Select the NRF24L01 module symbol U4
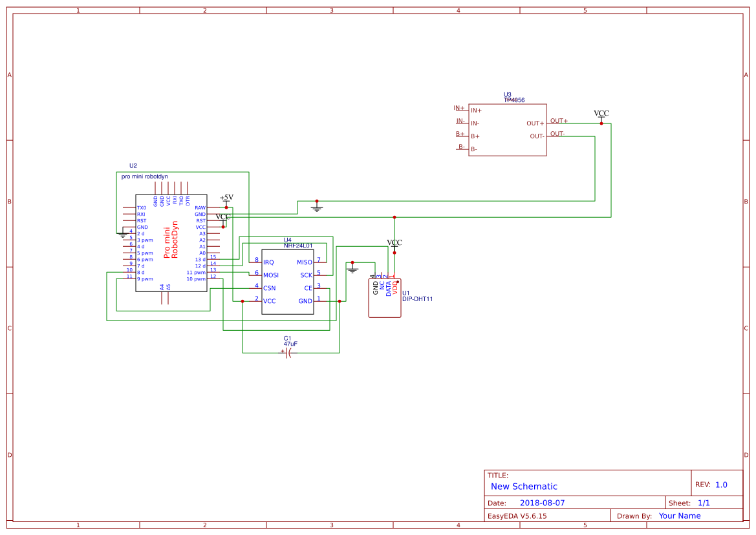 pyautogui.click(x=287, y=281)
